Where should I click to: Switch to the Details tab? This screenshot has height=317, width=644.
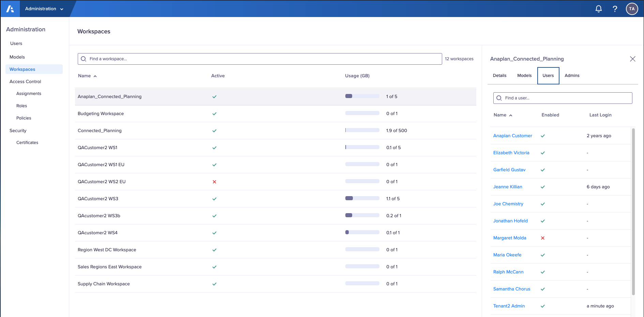tap(499, 76)
